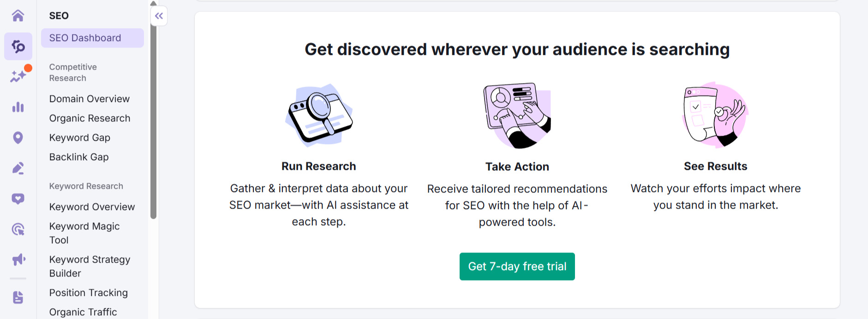Navigate to Keyword Gap

point(80,138)
